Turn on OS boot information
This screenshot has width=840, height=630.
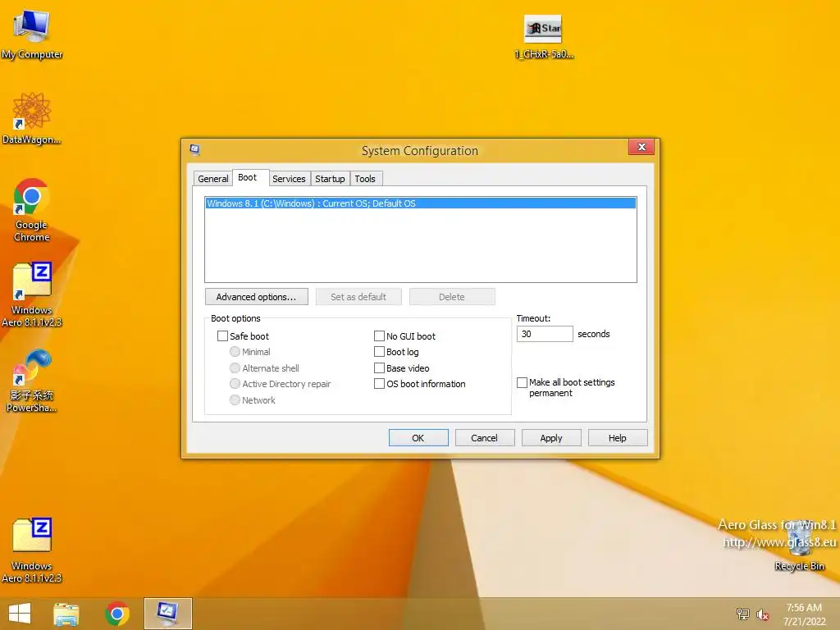pyautogui.click(x=379, y=384)
